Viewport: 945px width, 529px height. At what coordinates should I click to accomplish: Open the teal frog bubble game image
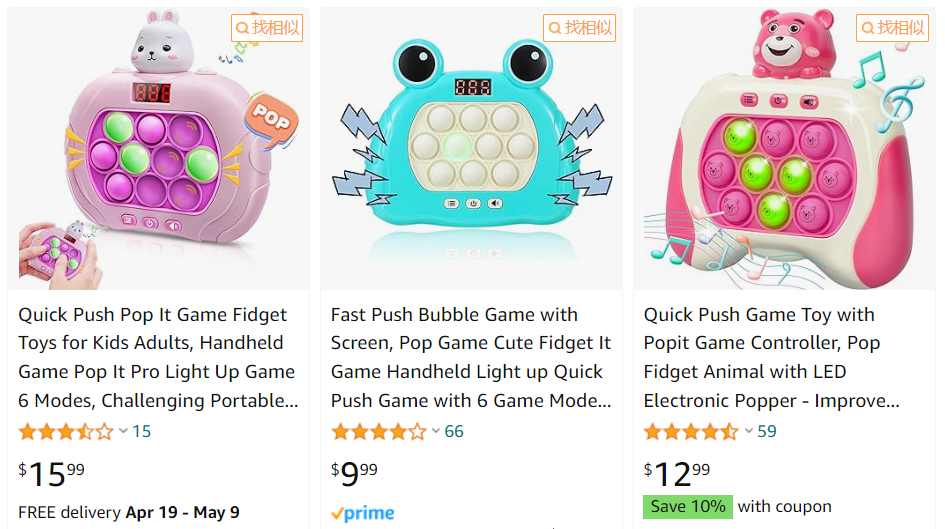471,149
